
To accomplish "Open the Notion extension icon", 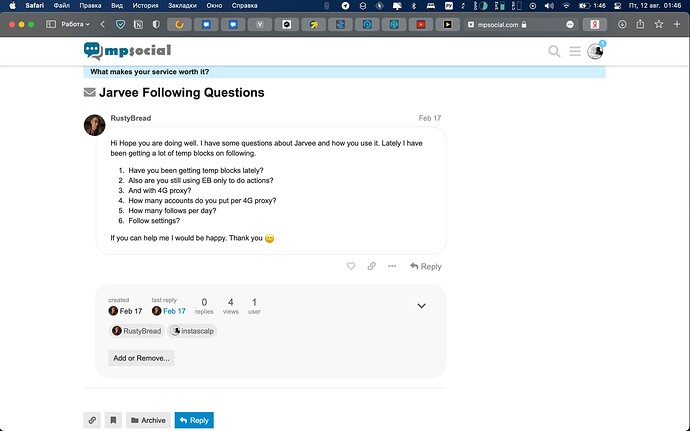I will pyautogui.click(x=138, y=25).
